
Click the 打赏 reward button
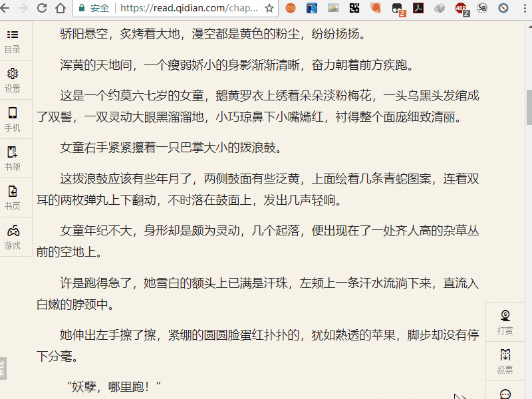click(505, 322)
